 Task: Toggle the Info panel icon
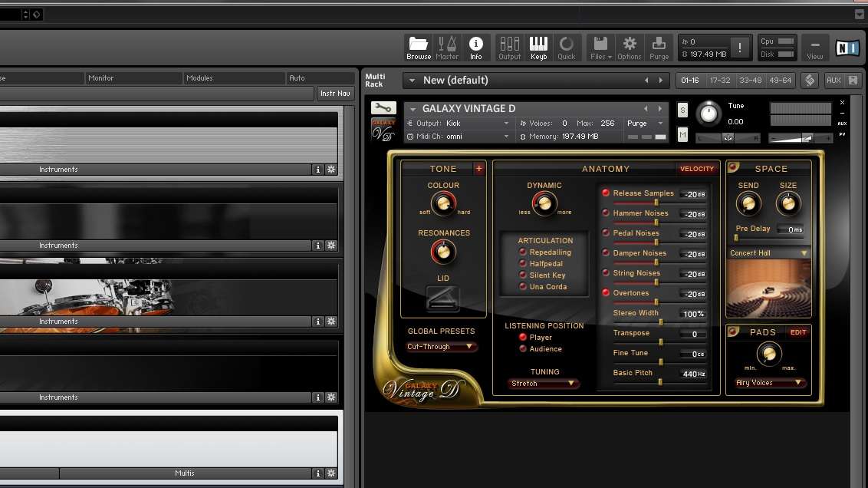[x=476, y=48]
